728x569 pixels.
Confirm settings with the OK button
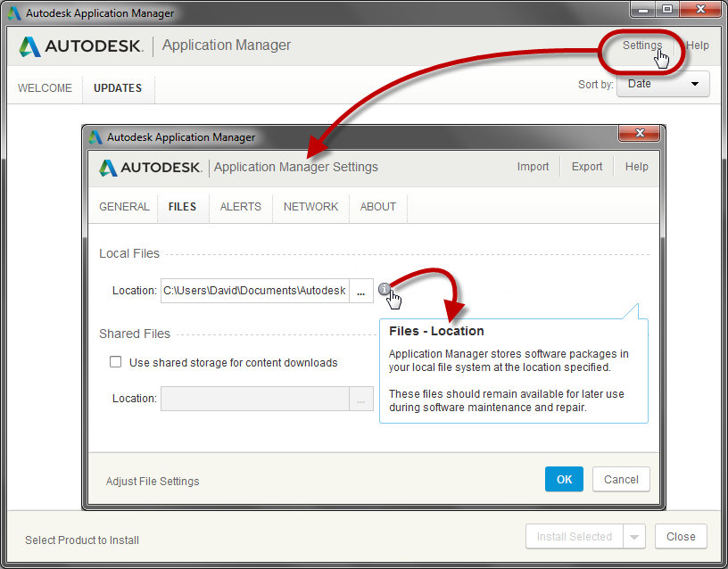click(x=564, y=479)
